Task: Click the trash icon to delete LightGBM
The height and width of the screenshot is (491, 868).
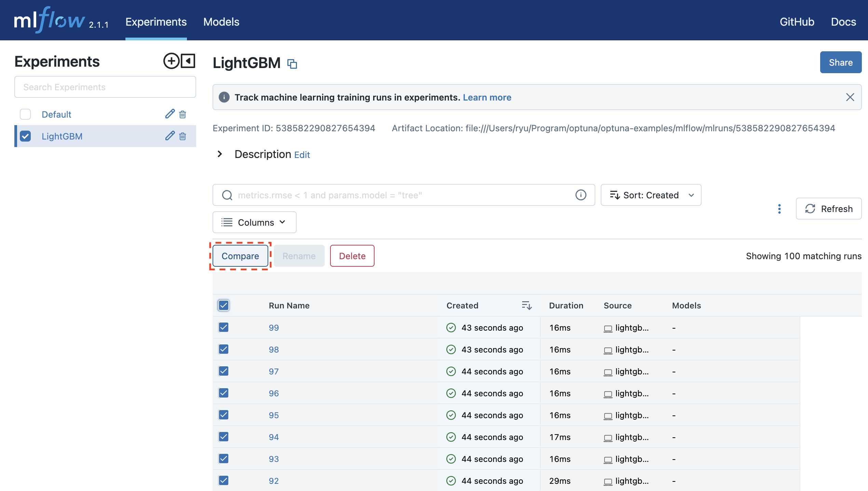Action: [x=183, y=136]
